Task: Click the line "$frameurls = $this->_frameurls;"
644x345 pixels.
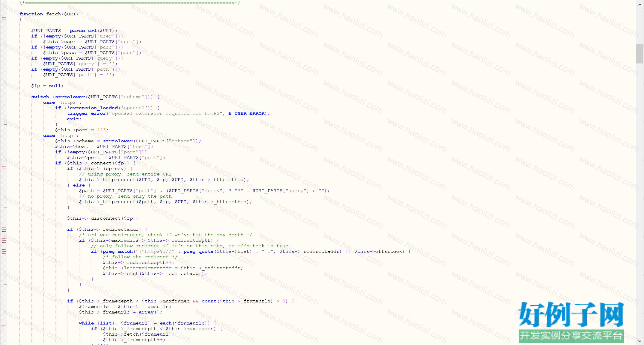Action: point(125,307)
